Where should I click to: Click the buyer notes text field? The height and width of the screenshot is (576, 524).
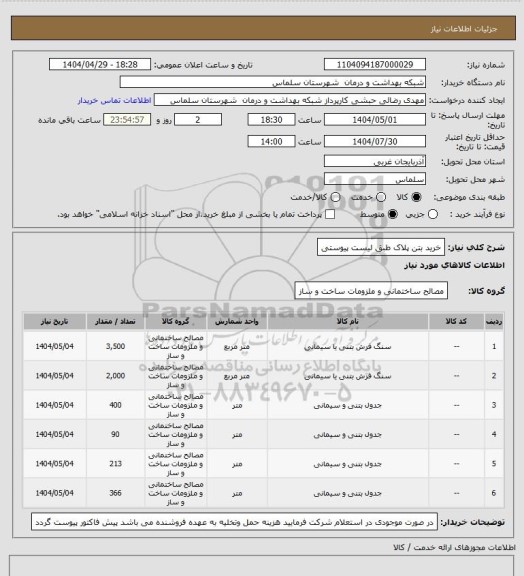tap(234, 522)
